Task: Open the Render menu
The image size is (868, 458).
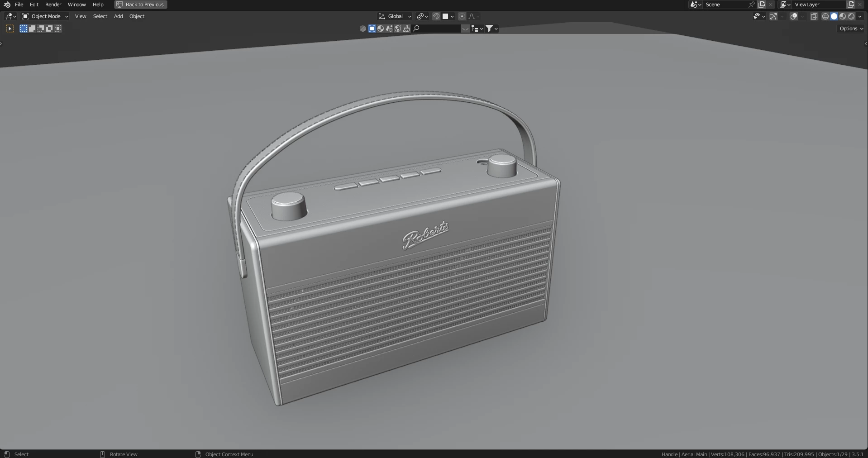Action: click(53, 5)
